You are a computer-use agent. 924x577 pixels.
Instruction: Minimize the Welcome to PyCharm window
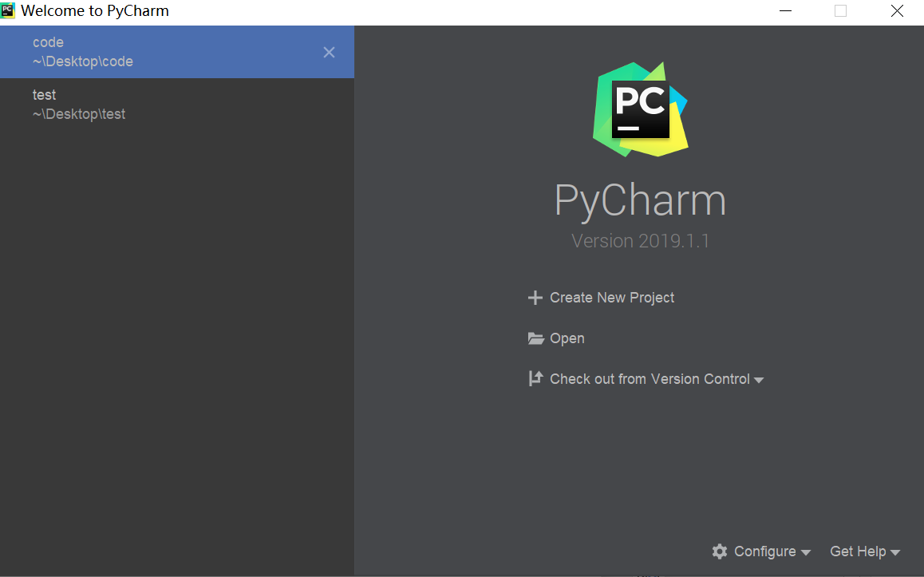pos(785,10)
